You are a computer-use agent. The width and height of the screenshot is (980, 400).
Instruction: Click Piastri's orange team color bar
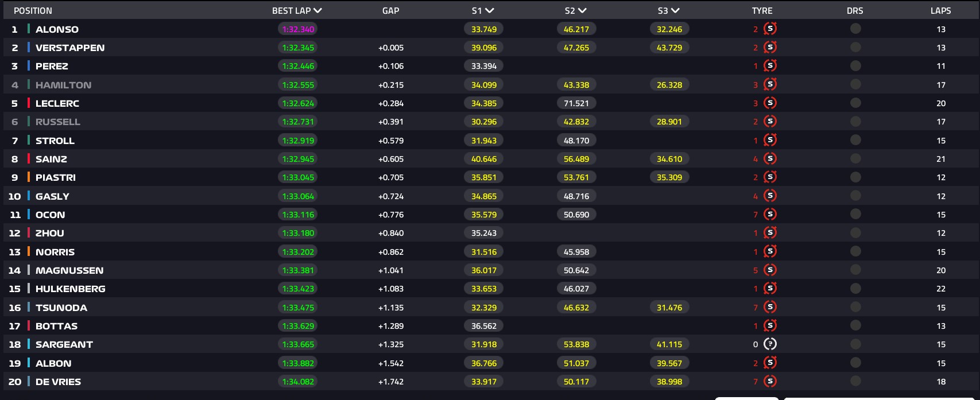29,177
